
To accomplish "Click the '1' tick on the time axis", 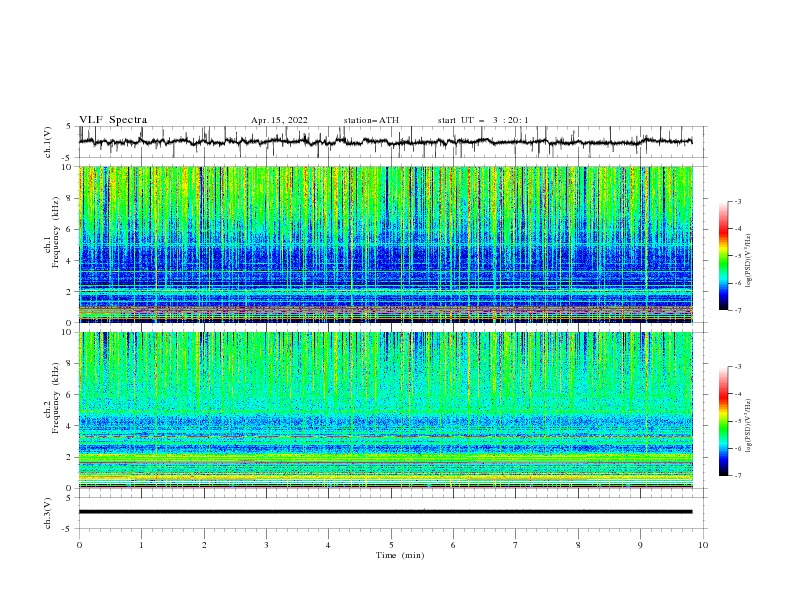I will coord(141,545).
